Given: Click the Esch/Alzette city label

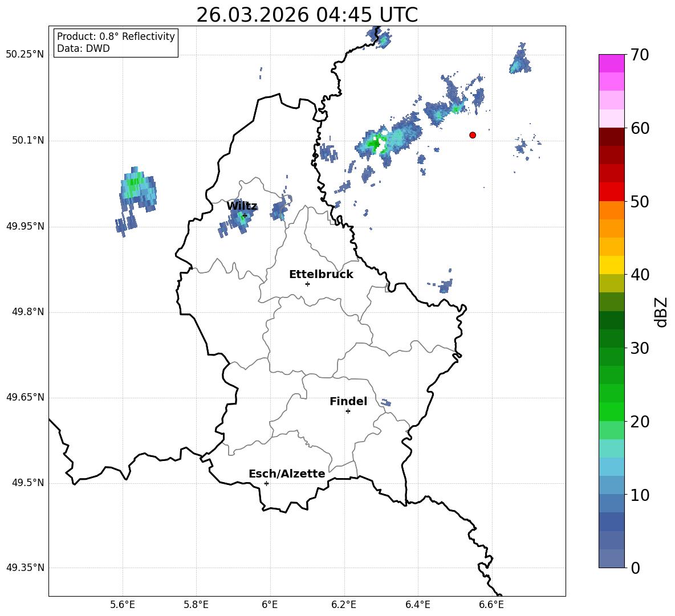Looking at the screenshot, I should coord(287,474).
